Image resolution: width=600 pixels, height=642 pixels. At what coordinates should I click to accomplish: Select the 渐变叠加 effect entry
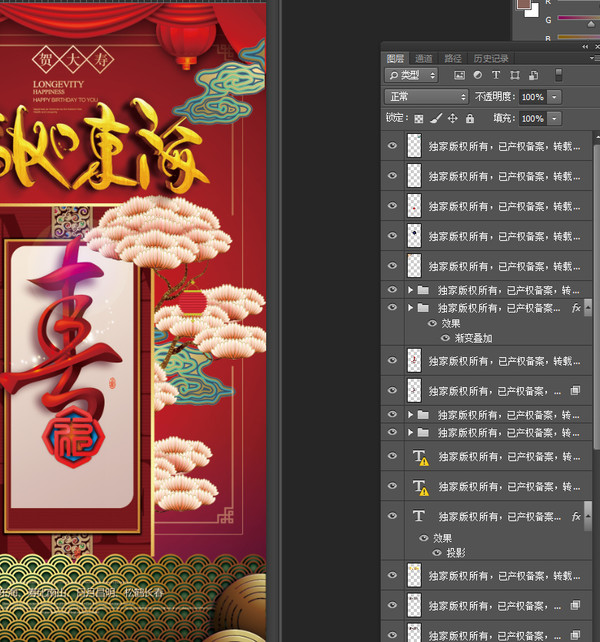coord(473,338)
